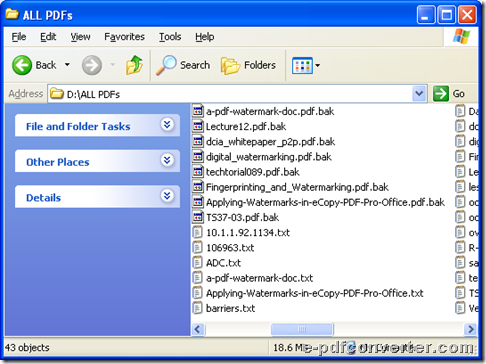Click file name Lecture12.pdf.bak
Image resolution: width=486 pixels, height=364 pixels.
coord(246,126)
